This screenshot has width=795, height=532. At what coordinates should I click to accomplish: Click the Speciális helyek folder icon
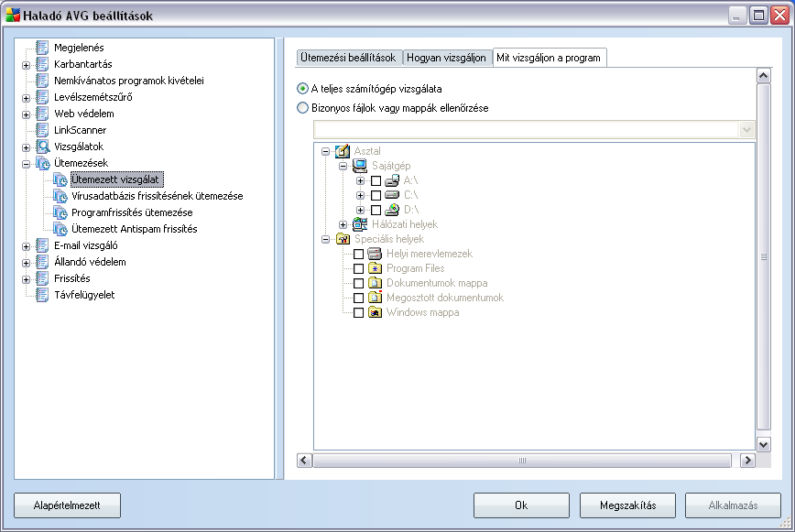(343, 239)
